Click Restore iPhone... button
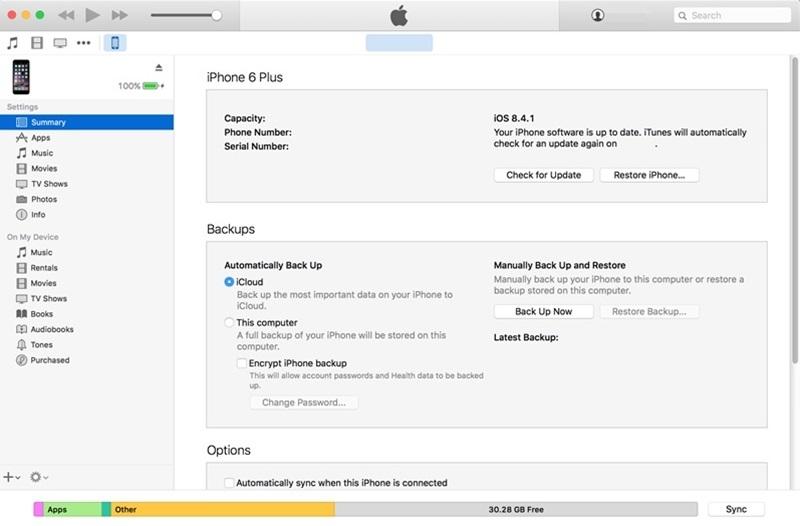800x526 pixels. pyautogui.click(x=649, y=175)
